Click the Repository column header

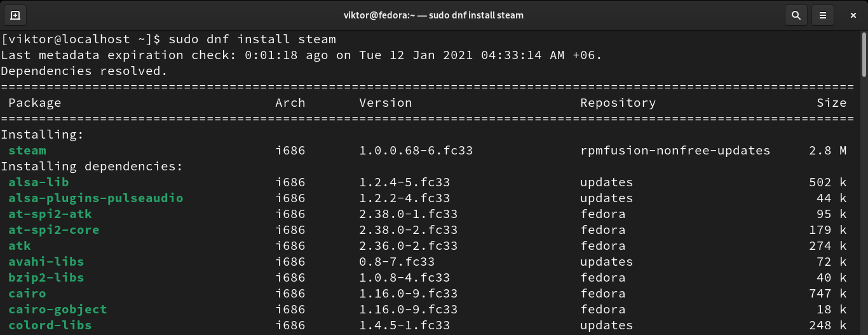(x=618, y=103)
